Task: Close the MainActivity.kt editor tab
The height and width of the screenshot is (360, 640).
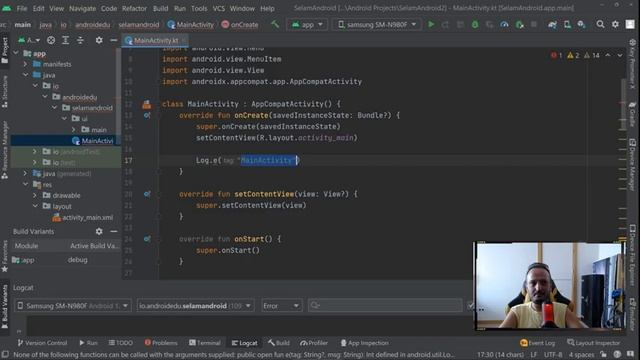Action: 184,40
